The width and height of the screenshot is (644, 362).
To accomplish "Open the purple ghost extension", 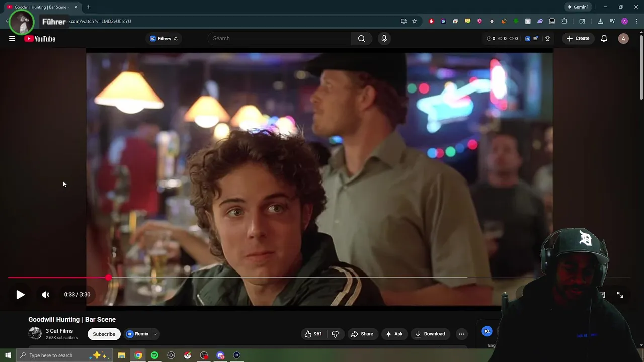I will (540, 21).
